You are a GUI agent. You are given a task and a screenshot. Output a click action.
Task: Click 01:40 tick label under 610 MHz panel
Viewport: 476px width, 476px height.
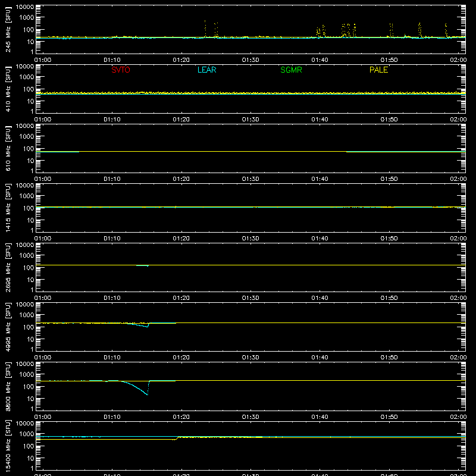coord(320,179)
